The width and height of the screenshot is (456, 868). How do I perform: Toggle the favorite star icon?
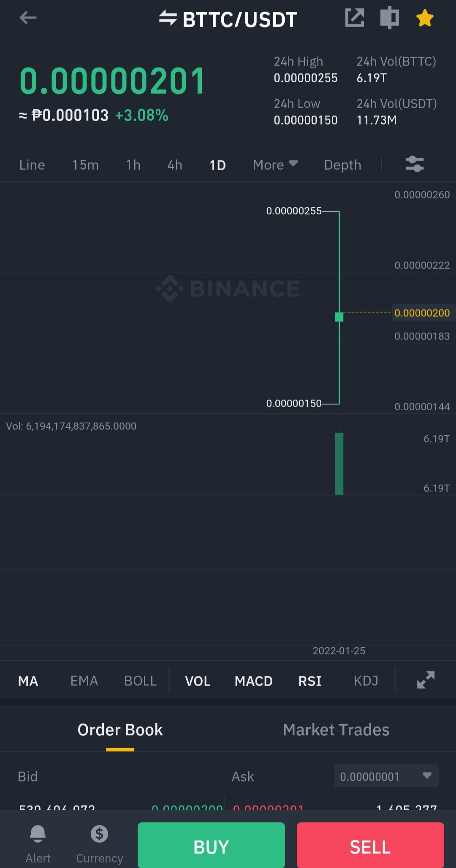coord(425,18)
